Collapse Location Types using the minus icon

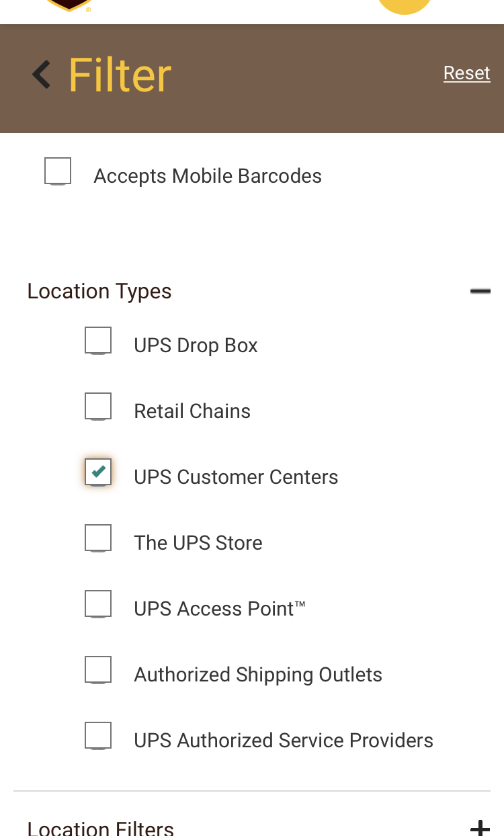pyautogui.click(x=480, y=291)
